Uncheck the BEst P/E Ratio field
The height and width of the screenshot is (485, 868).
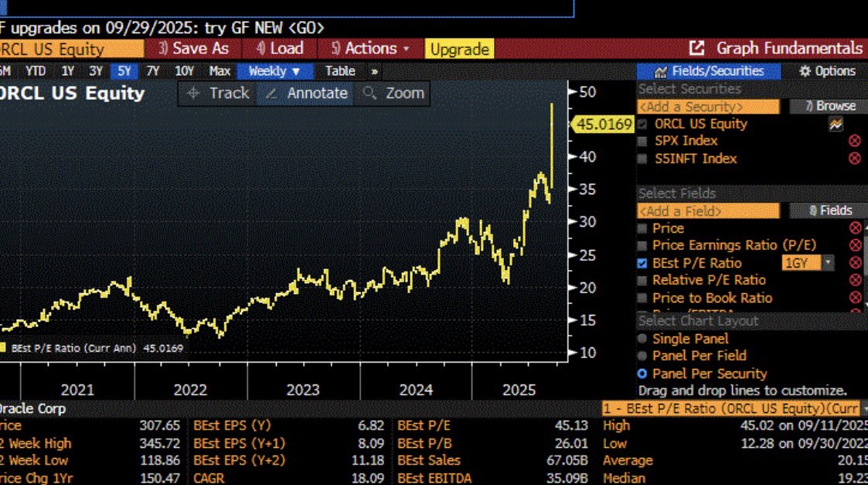pyautogui.click(x=642, y=263)
